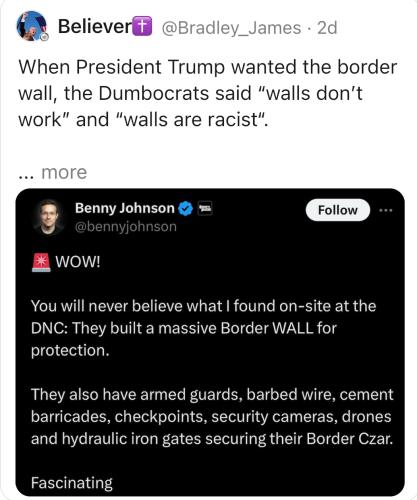This screenshot has height=500, width=417.
Task: Click the paragraph about armed guards and barbed wire
Action: pyautogui.click(x=212, y=417)
